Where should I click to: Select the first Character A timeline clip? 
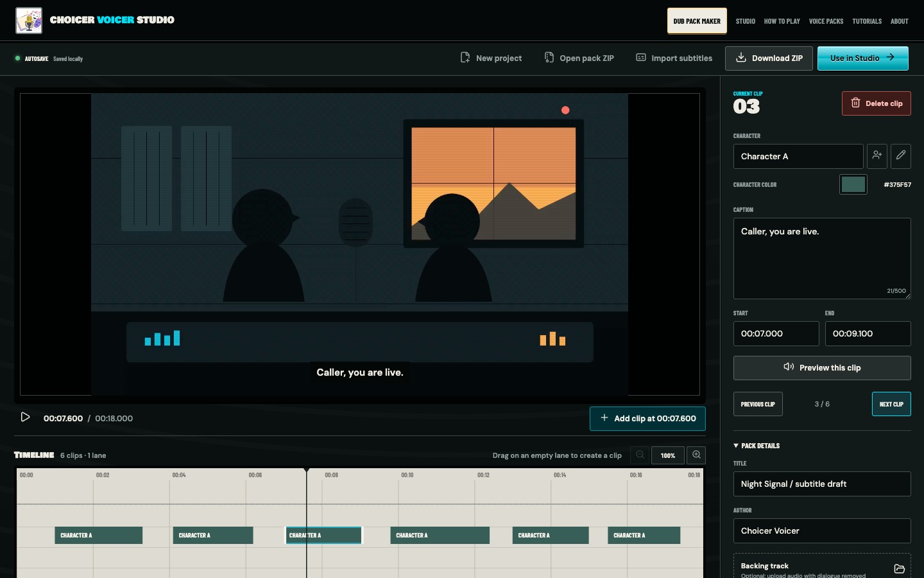point(99,536)
